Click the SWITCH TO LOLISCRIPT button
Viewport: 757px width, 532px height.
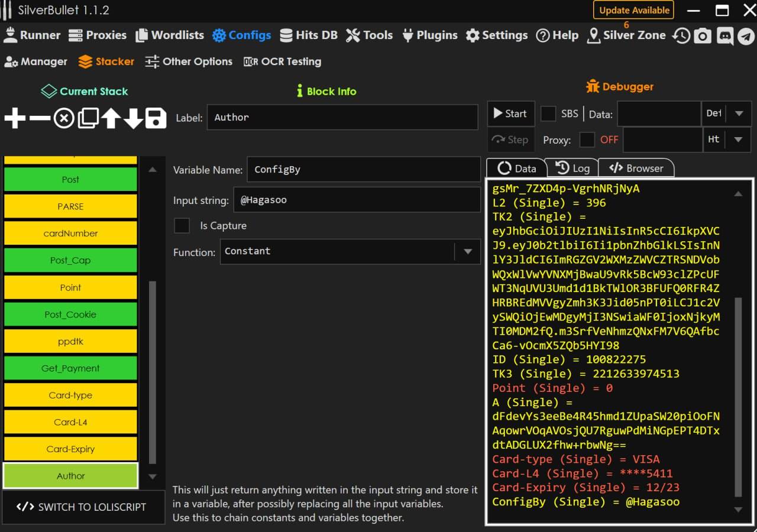[x=83, y=507]
